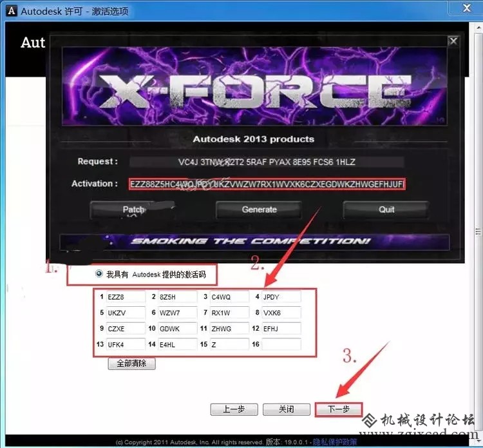483x448 pixels.
Task: Click the Patch button in X-Force
Action: (x=133, y=209)
